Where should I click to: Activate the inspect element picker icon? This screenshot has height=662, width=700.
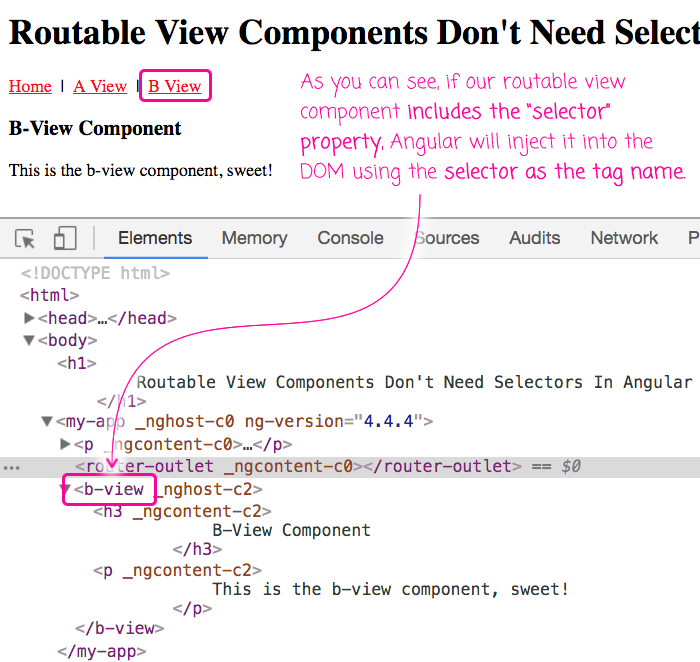pyautogui.click(x=26, y=238)
